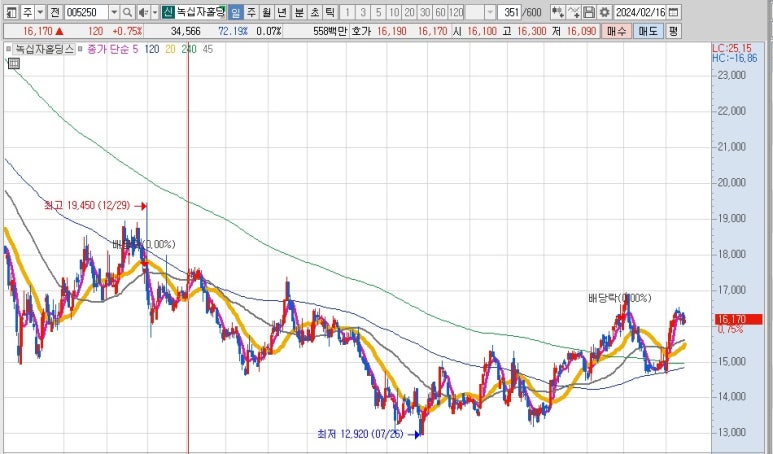
Task: Switch to 분 (minute) chart period
Action: pyautogui.click(x=298, y=12)
